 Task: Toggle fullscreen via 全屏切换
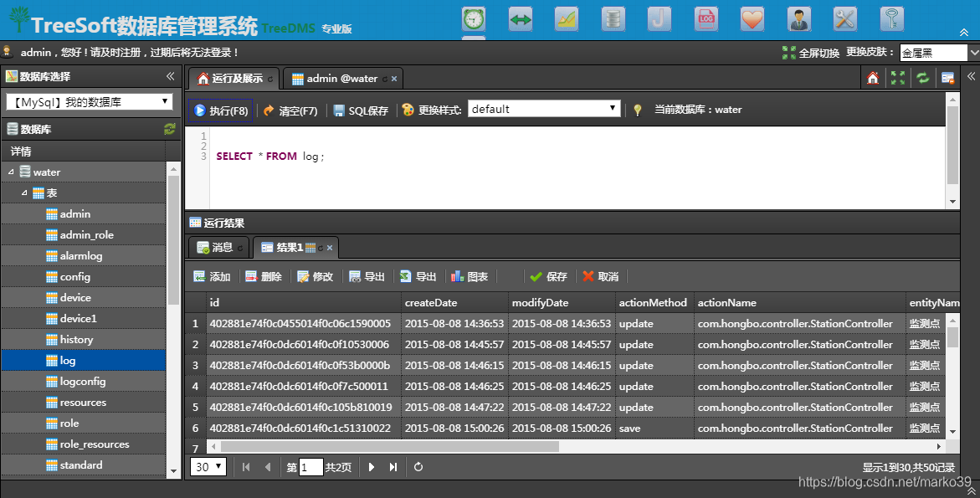point(811,53)
